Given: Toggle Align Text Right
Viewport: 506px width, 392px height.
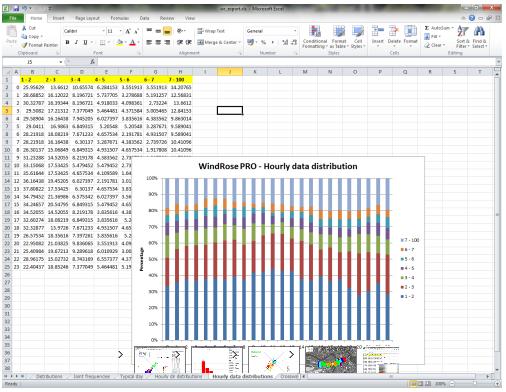Looking at the screenshot, I should pyautogui.click(x=167, y=42).
